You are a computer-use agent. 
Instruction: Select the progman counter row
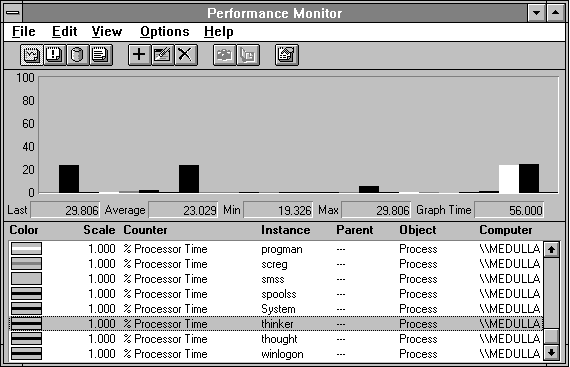pos(275,249)
